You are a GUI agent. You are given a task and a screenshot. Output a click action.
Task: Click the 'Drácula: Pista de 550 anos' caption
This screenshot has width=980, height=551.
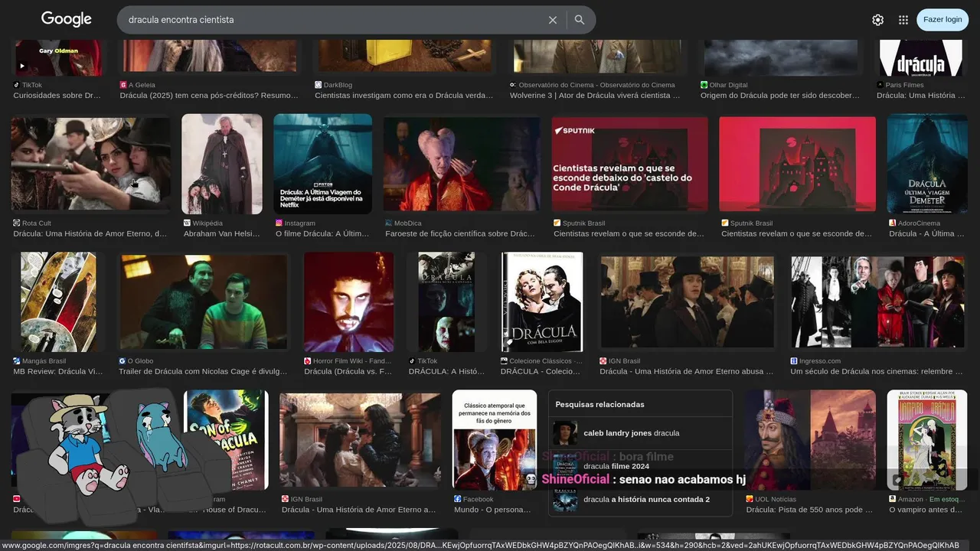(809, 510)
